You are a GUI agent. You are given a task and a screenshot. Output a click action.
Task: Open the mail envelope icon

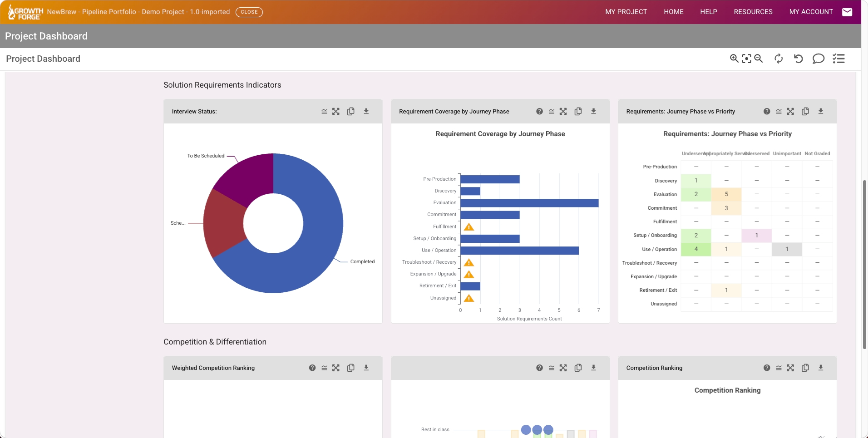(x=847, y=12)
